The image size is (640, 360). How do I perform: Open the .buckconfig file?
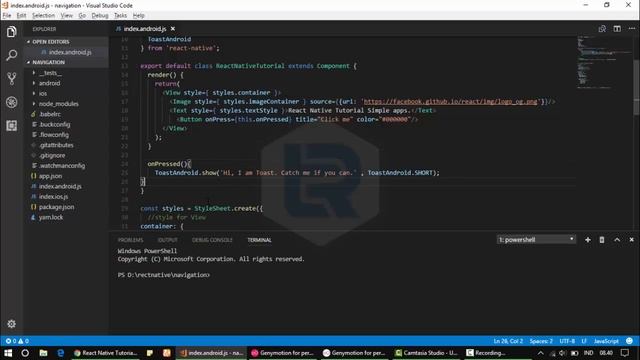tap(55, 124)
